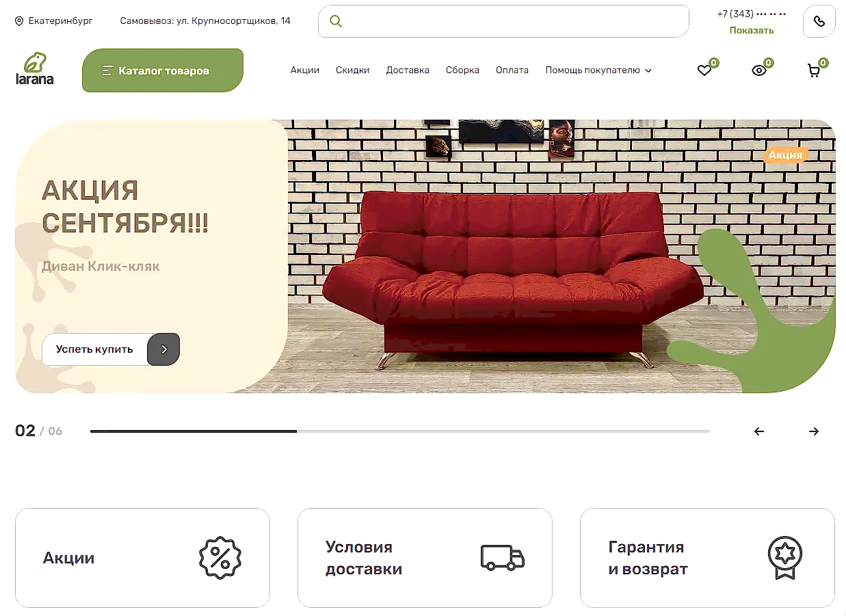The height and width of the screenshot is (616, 846).
Task: Open the Доставка menu item
Action: (408, 70)
